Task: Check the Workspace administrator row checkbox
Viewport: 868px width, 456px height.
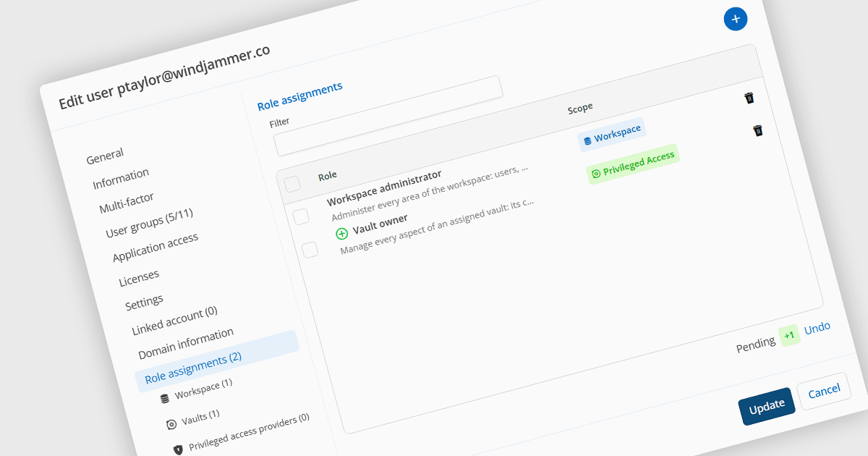Action: [301, 216]
